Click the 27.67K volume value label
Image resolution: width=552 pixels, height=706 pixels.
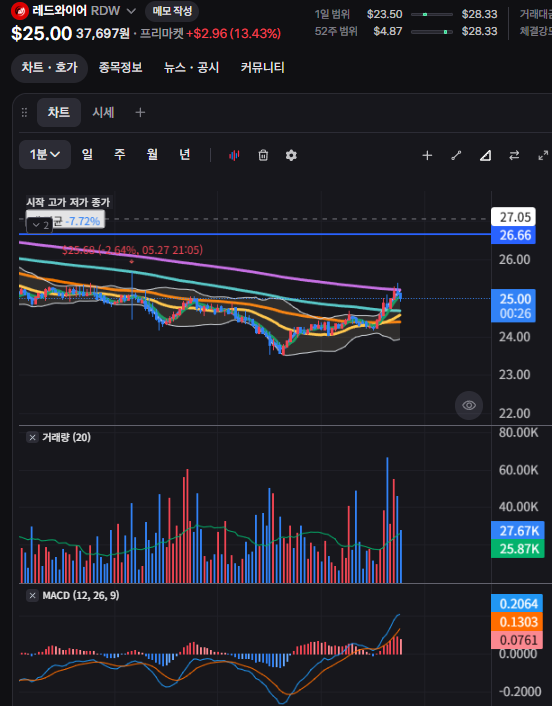pos(518,531)
